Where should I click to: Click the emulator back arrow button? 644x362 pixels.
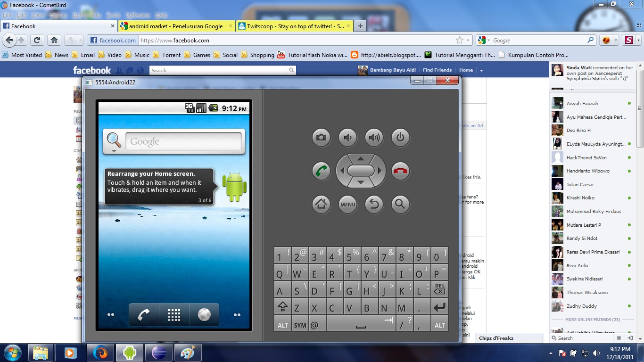click(x=374, y=204)
